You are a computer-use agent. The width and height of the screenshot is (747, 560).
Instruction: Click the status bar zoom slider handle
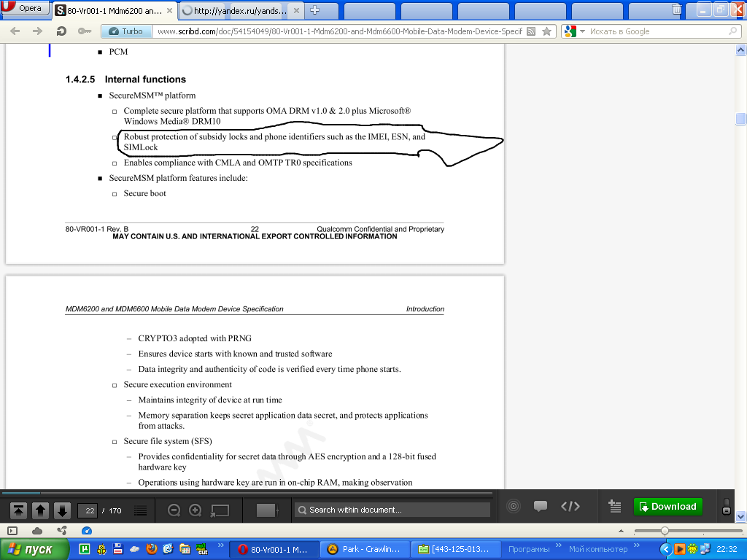665,531
